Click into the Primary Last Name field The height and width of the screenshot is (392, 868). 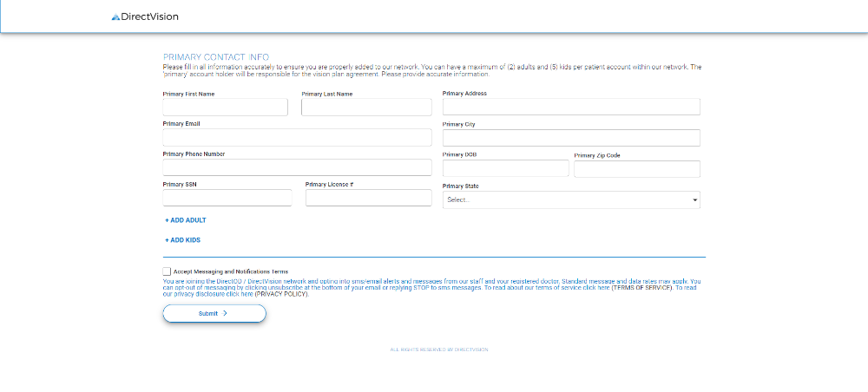[x=366, y=107]
